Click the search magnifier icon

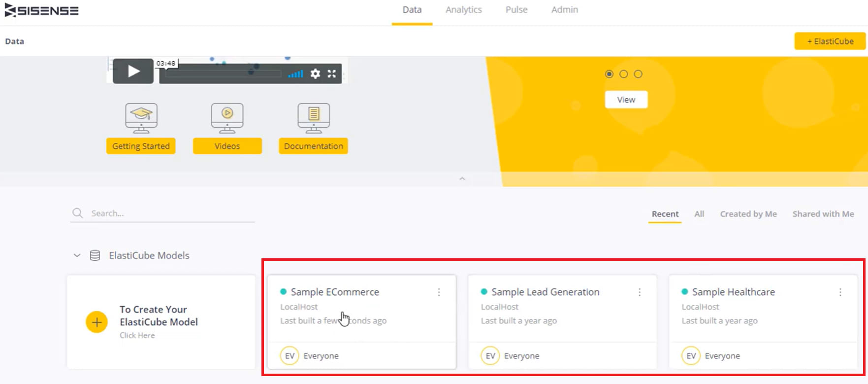pyautogui.click(x=77, y=213)
